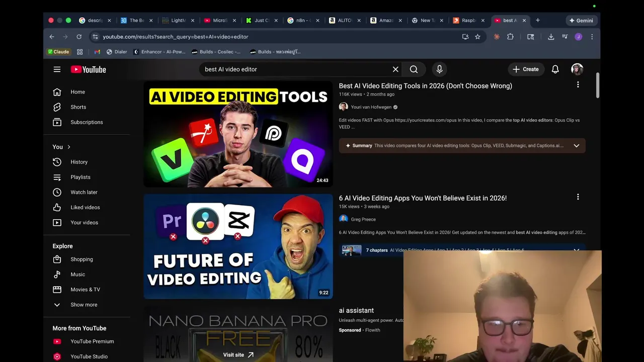Open the Youri van Hofwegen channel
Screen dimensions: 644x362
[371, 107]
